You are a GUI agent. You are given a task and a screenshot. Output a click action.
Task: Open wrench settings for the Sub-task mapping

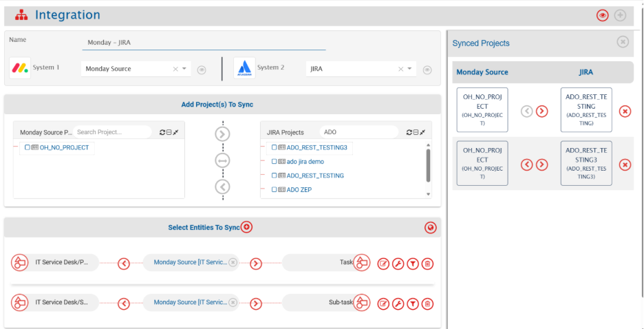pyautogui.click(x=398, y=304)
